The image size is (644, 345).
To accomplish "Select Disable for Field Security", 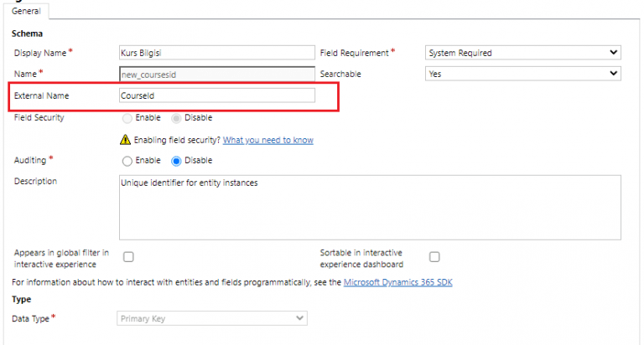I will click(176, 118).
